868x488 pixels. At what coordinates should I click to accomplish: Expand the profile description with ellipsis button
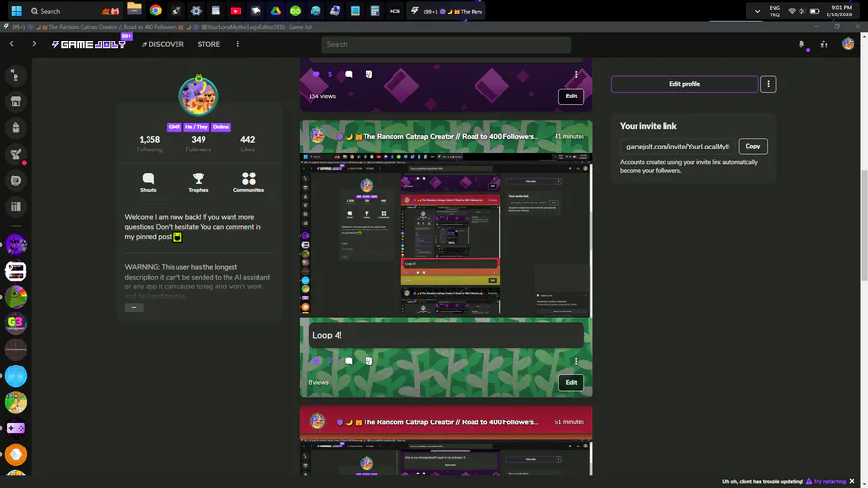[134, 307]
